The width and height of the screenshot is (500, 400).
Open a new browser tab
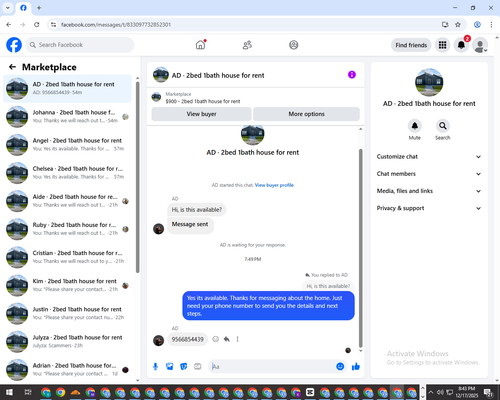point(39,8)
